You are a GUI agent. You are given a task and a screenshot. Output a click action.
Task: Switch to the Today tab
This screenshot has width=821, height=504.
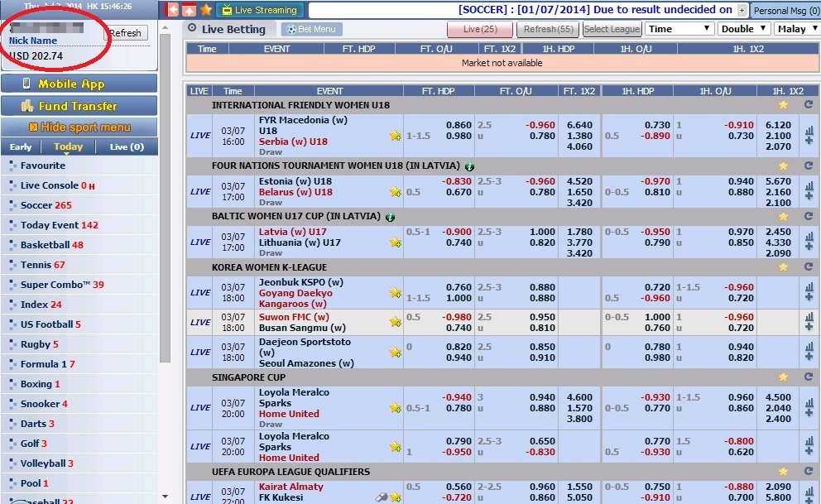tap(68, 147)
